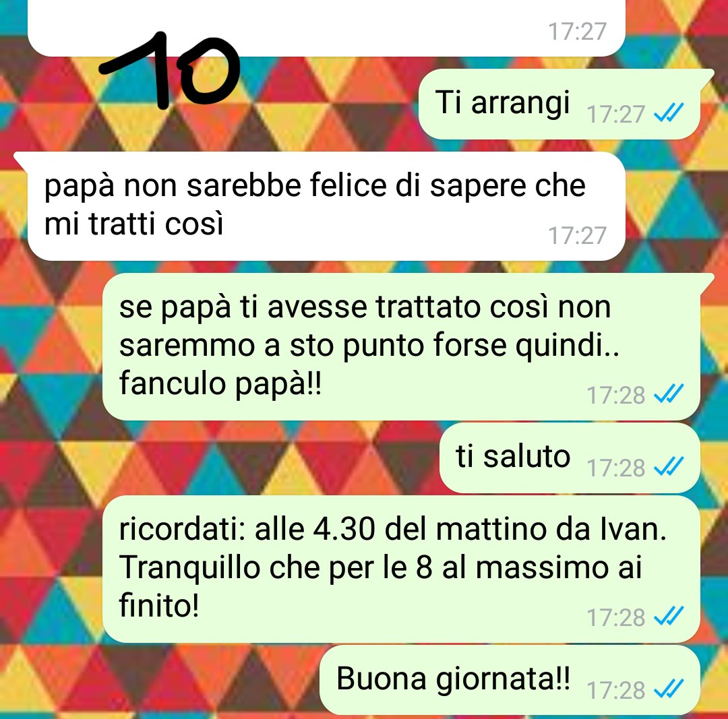The width and height of the screenshot is (728, 719).
Task: Select the 'ricordati: alle 4.30' message
Action: click(x=401, y=569)
